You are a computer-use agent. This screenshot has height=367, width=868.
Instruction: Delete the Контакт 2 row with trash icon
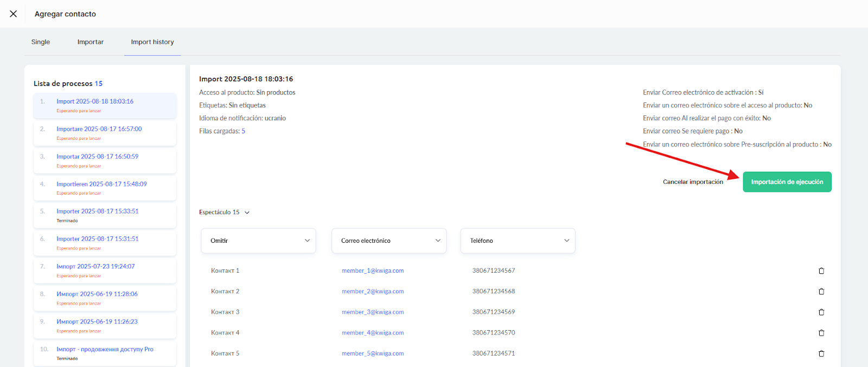tap(821, 292)
